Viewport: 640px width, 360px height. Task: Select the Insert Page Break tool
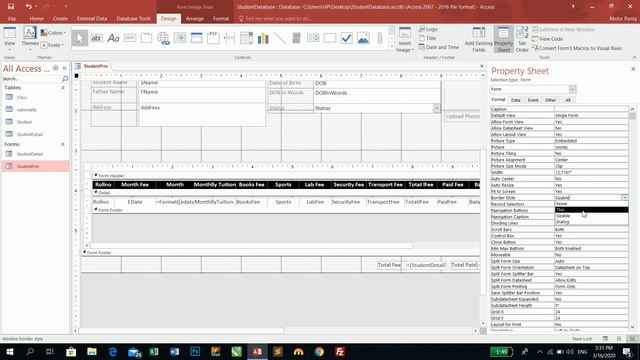(230, 38)
